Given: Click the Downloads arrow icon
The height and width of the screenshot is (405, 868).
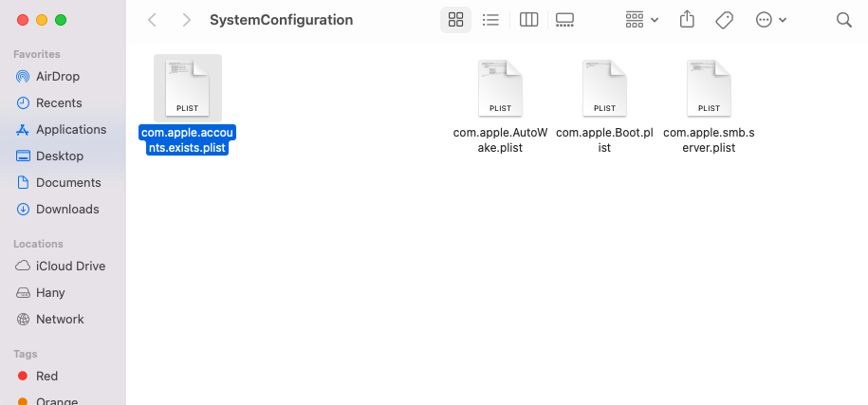Looking at the screenshot, I should coord(23,209).
